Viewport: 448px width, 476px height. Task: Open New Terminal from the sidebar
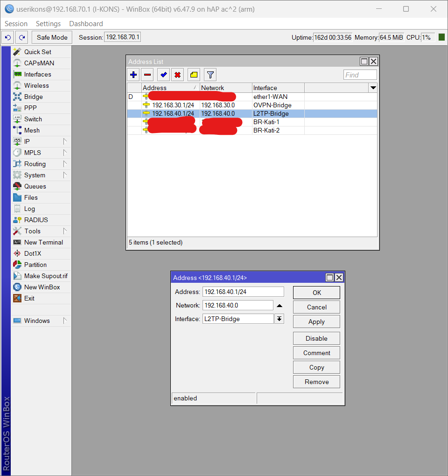click(40, 242)
